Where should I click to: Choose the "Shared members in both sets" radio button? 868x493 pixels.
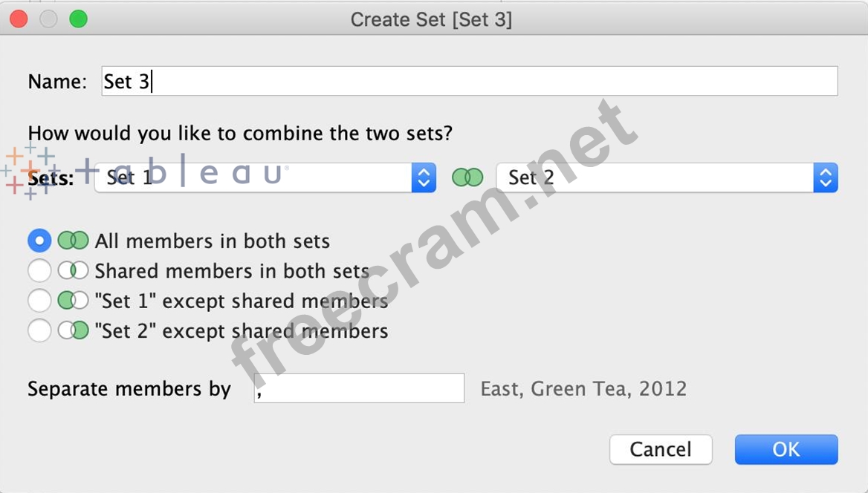(x=39, y=271)
